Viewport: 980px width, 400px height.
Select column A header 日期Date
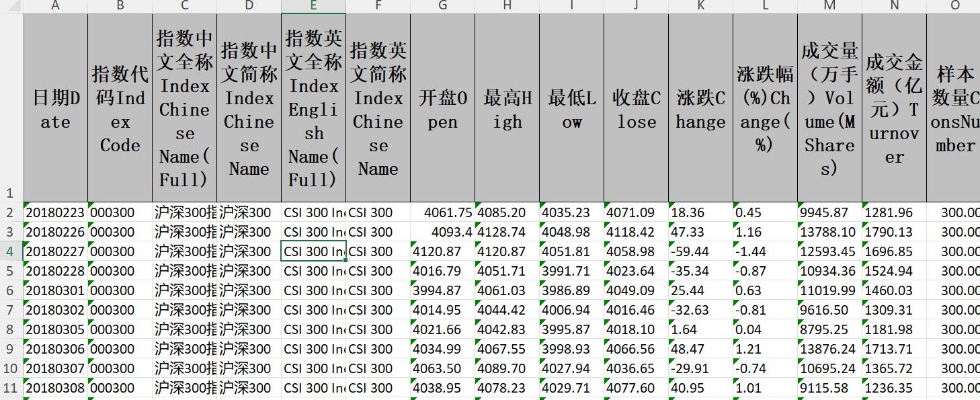[54, 7]
